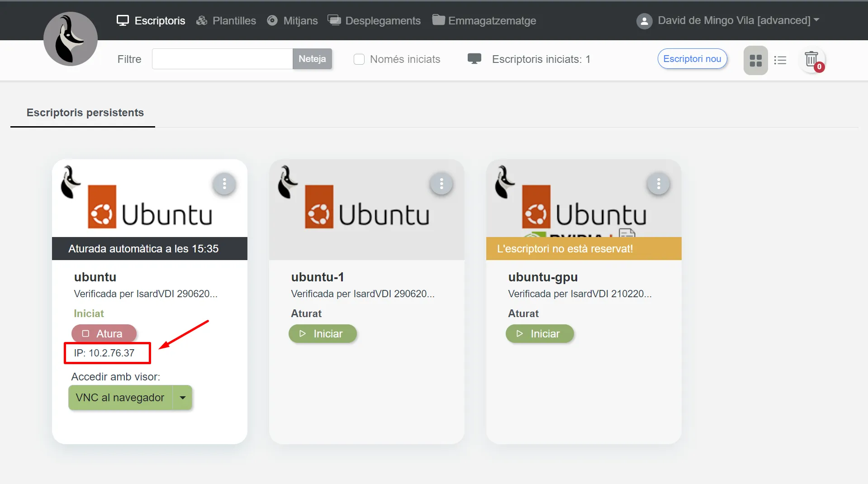This screenshot has width=868, height=484.
Task: Open options menu for ubuntu-gpu desktop card
Action: click(659, 184)
